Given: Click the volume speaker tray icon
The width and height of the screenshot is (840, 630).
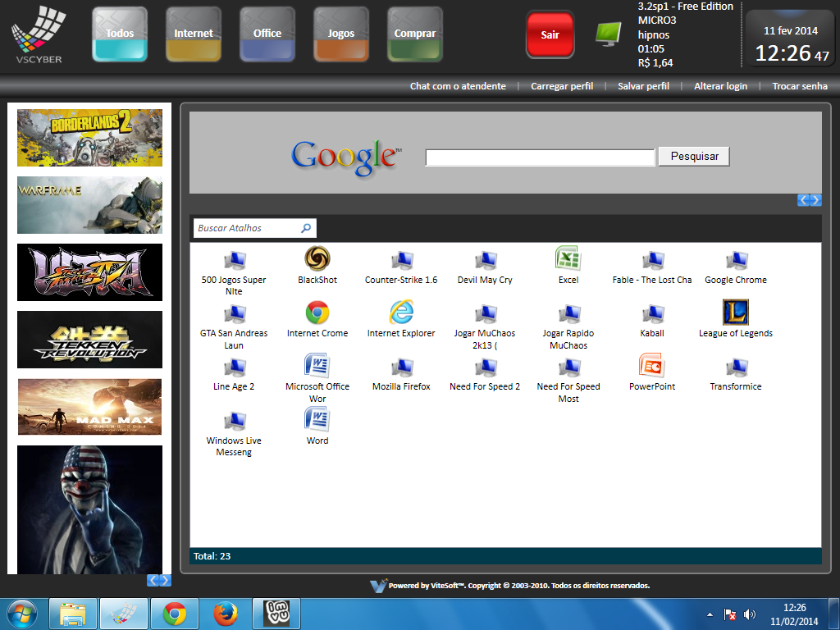Looking at the screenshot, I should [750, 614].
